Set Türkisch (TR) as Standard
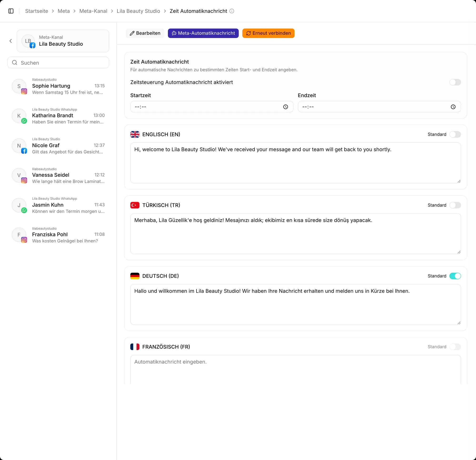Viewport: 476px width, 460px height. tap(455, 205)
